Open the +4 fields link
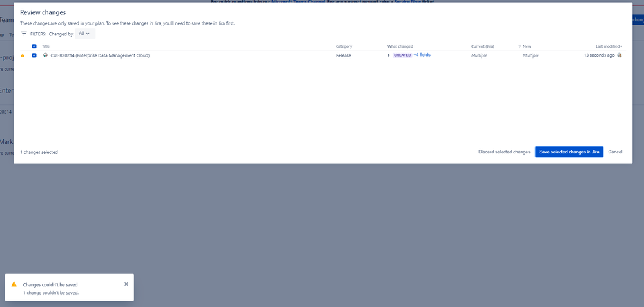The width and height of the screenshot is (644, 307). coord(422,55)
